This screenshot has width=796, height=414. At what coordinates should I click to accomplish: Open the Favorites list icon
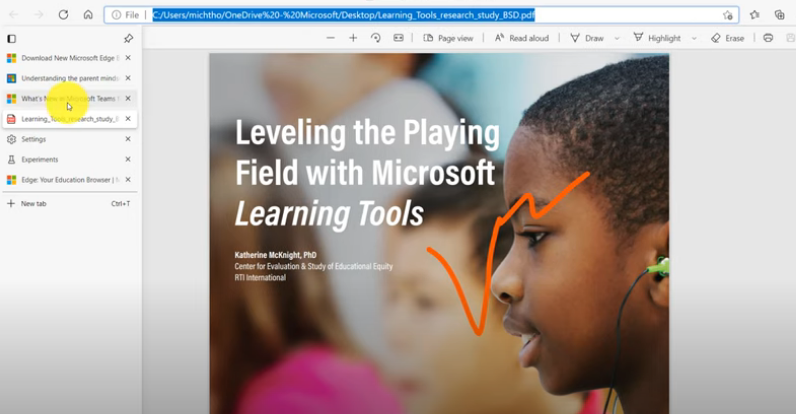coord(754,15)
